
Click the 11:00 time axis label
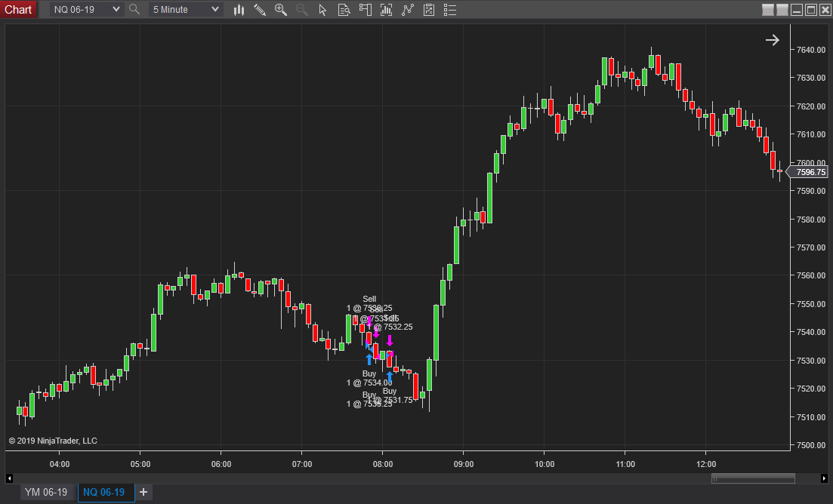coord(625,464)
